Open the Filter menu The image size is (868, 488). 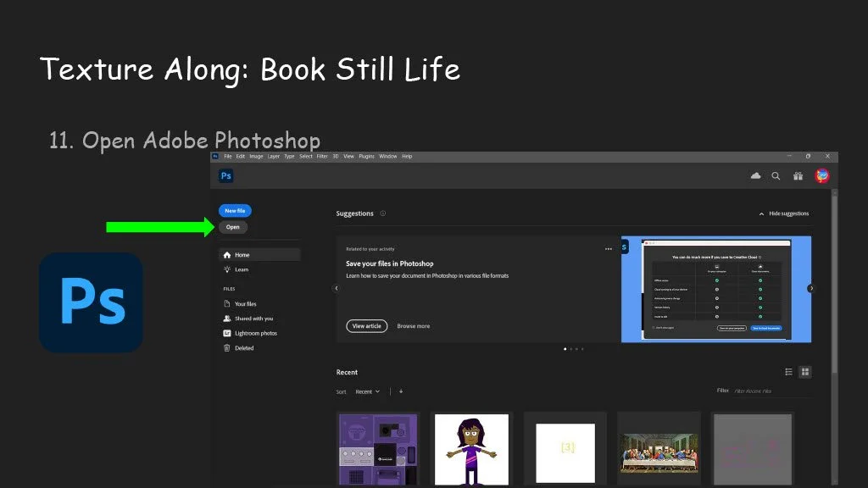[x=322, y=157]
